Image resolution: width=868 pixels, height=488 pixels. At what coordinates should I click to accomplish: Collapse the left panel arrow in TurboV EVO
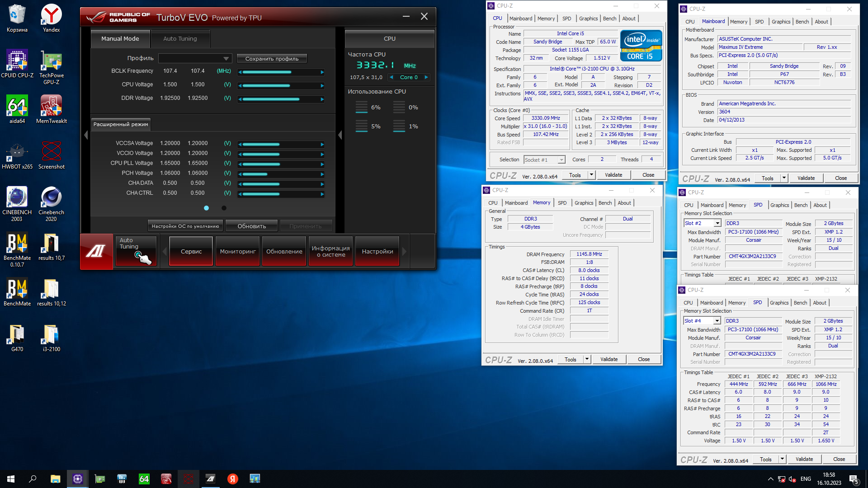click(x=86, y=135)
